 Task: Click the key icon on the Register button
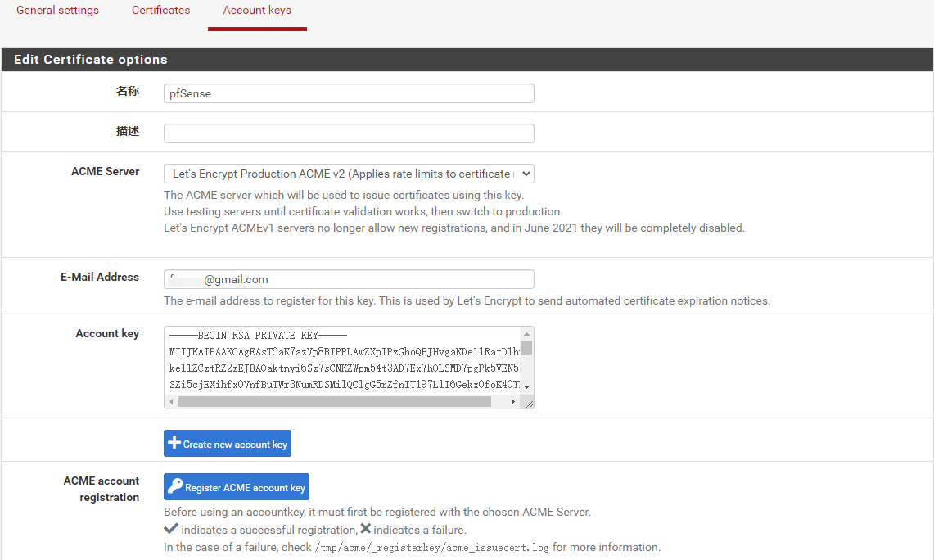[175, 487]
